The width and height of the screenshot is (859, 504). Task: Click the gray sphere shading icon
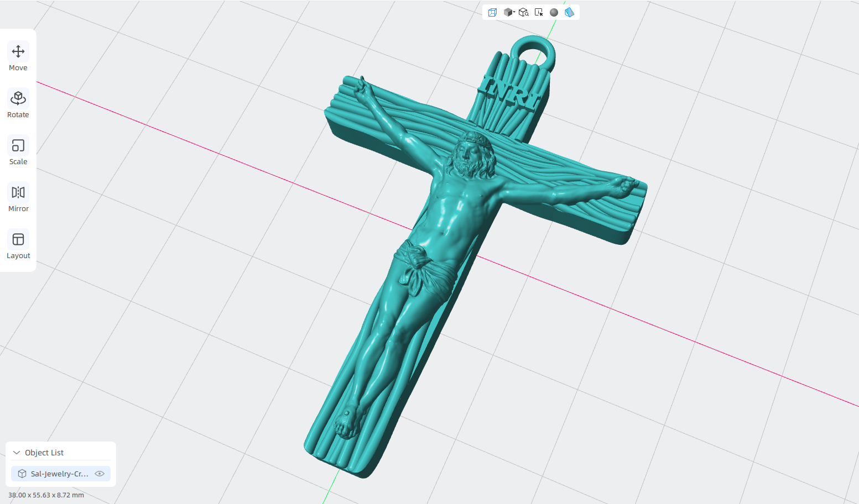pos(554,12)
